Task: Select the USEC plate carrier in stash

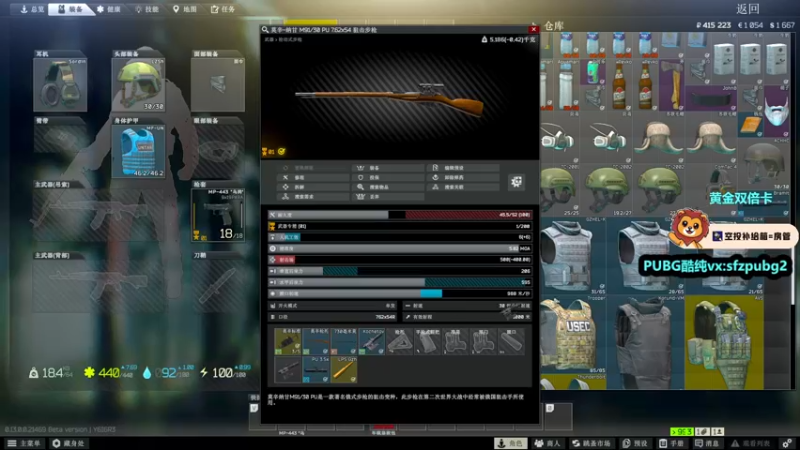Action: 573,334
